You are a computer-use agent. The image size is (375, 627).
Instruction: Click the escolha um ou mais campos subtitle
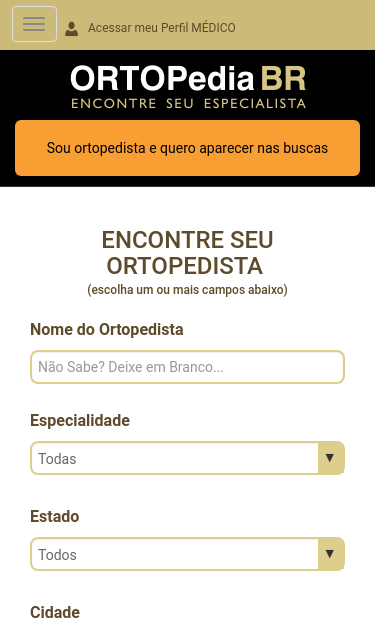(x=187, y=289)
